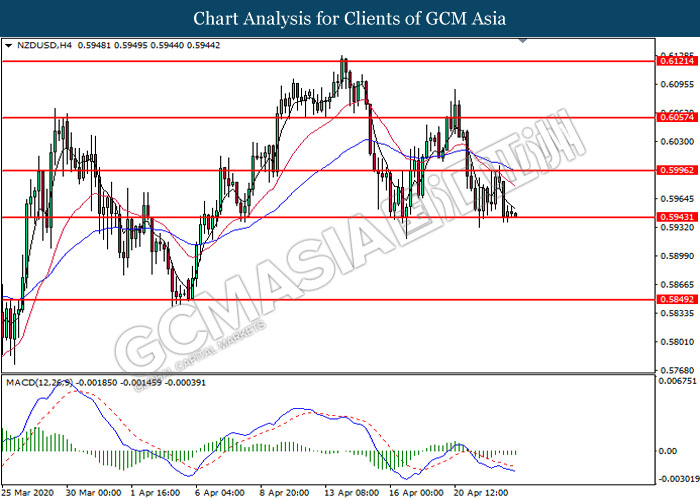Click the 0.60955 price axis value
700x500 pixels.
pyautogui.click(x=675, y=84)
